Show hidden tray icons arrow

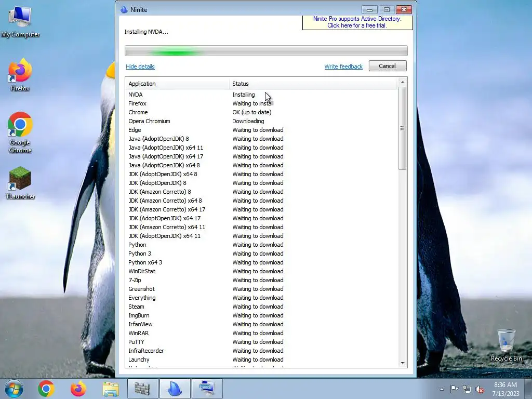point(442,389)
